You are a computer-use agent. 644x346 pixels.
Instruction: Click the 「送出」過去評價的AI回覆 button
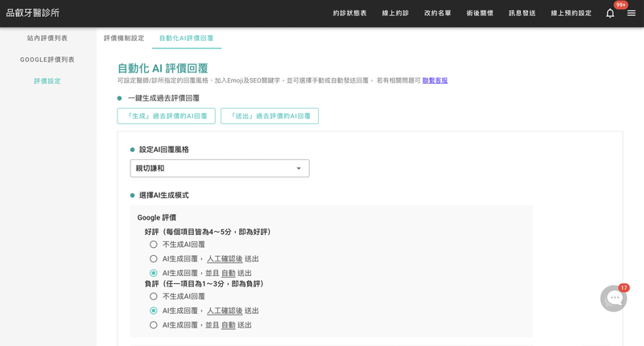[x=270, y=116]
